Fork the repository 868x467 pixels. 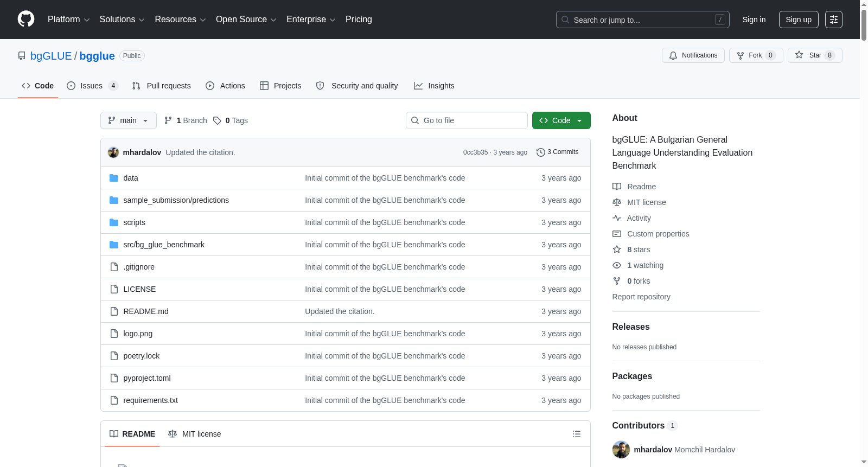756,55
